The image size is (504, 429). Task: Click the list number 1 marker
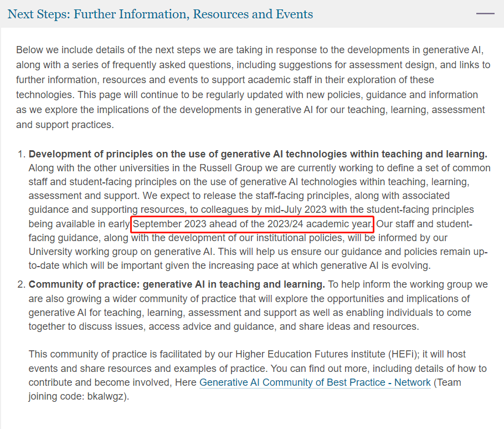pyautogui.click(x=20, y=154)
